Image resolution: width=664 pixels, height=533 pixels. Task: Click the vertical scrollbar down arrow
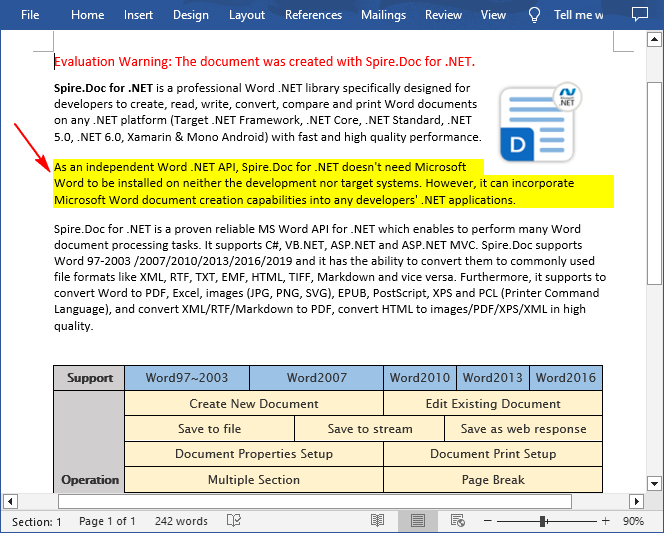click(x=654, y=483)
